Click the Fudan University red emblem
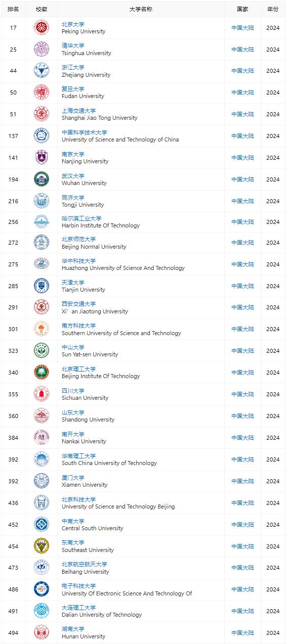This screenshot has height=644, width=286. click(42, 93)
